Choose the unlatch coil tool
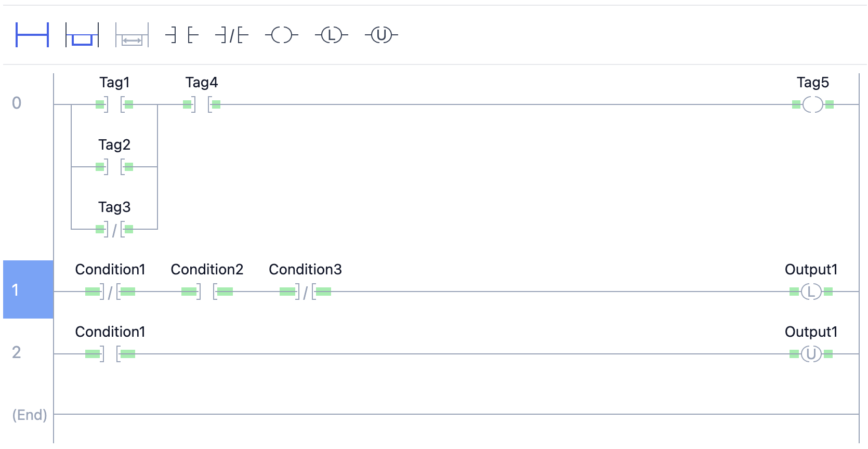Screen dimensions: 868x449 click(x=382, y=35)
